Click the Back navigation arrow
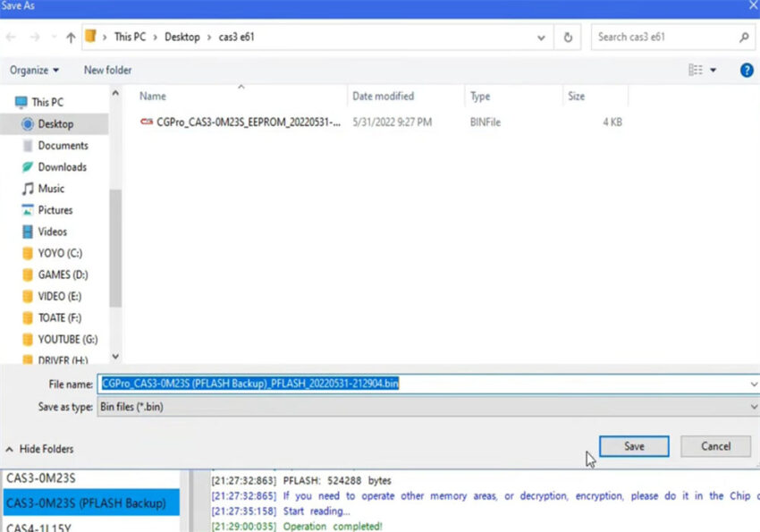 coord(11,38)
